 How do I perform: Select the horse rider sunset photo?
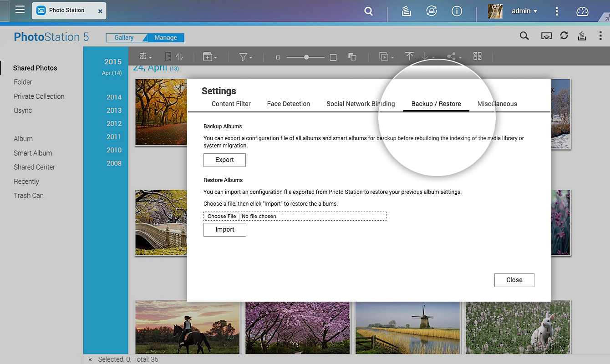click(188, 328)
